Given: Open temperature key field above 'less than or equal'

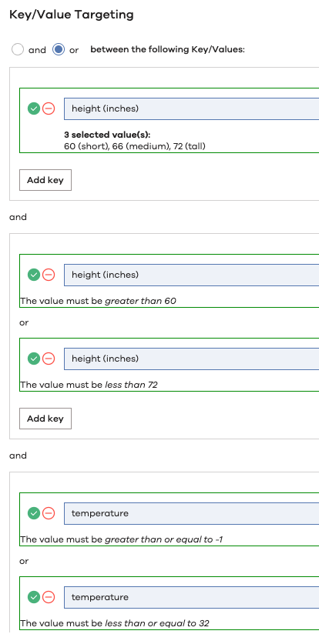Looking at the screenshot, I should pyautogui.click(x=192, y=597).
